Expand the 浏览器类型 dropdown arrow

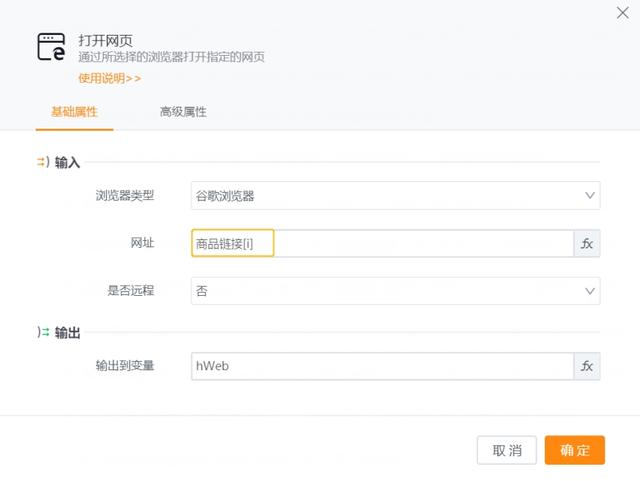(588, 196)
